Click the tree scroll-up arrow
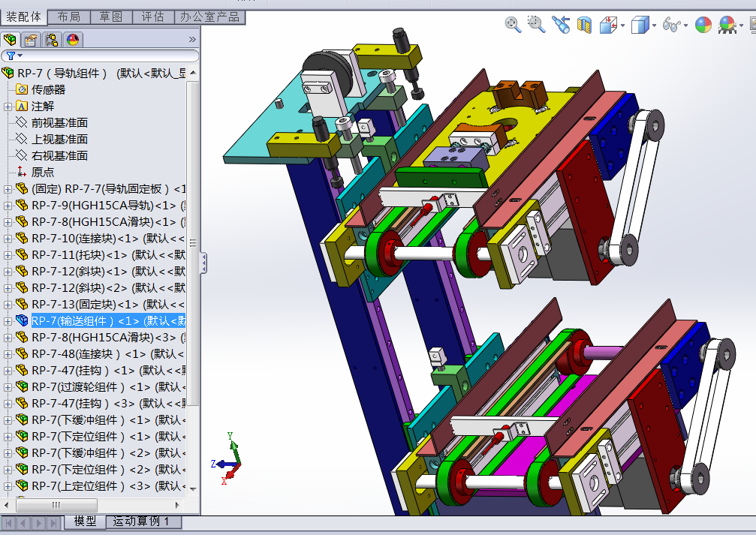756x535 pixels. (x=193, y=73)
